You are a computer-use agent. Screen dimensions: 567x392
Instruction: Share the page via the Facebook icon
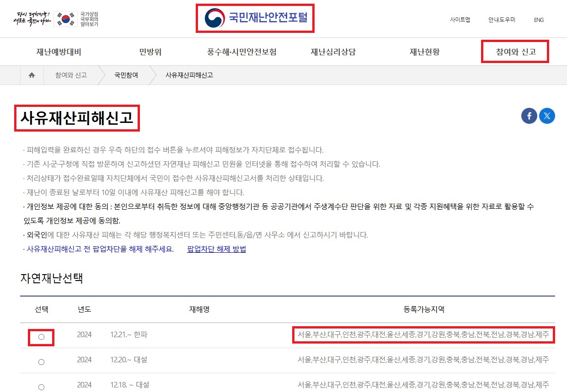pos(529,116)
